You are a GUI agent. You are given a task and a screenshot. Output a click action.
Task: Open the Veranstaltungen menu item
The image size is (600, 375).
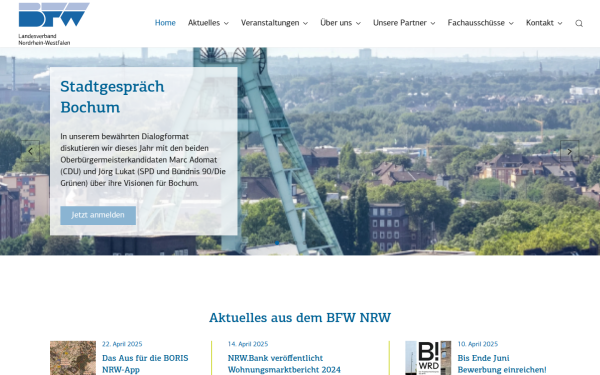click(270, 23)
